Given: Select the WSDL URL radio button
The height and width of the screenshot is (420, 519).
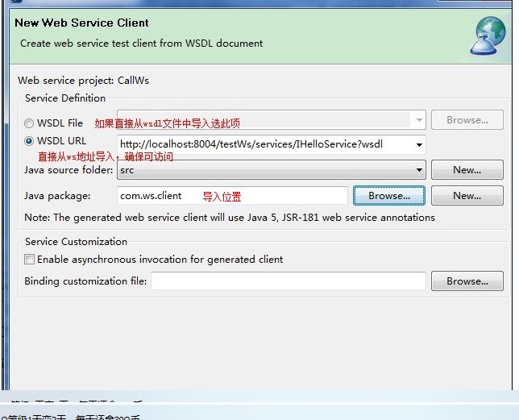Looking at the screenshot, I should 30,141.
